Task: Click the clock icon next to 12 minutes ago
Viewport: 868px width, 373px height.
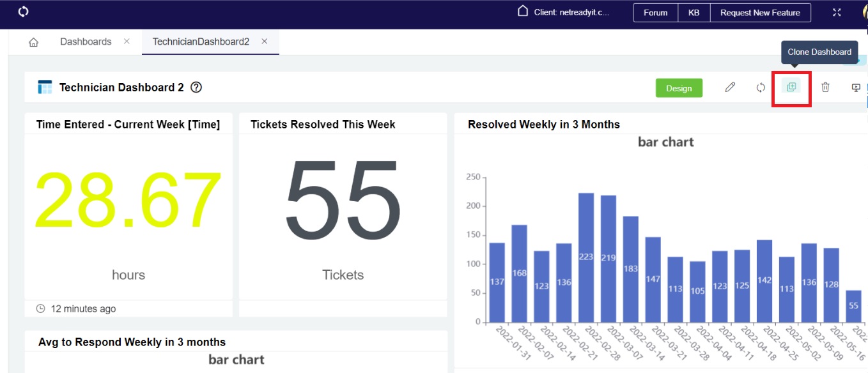Action: pyautogui.click(x=41, y=308)
